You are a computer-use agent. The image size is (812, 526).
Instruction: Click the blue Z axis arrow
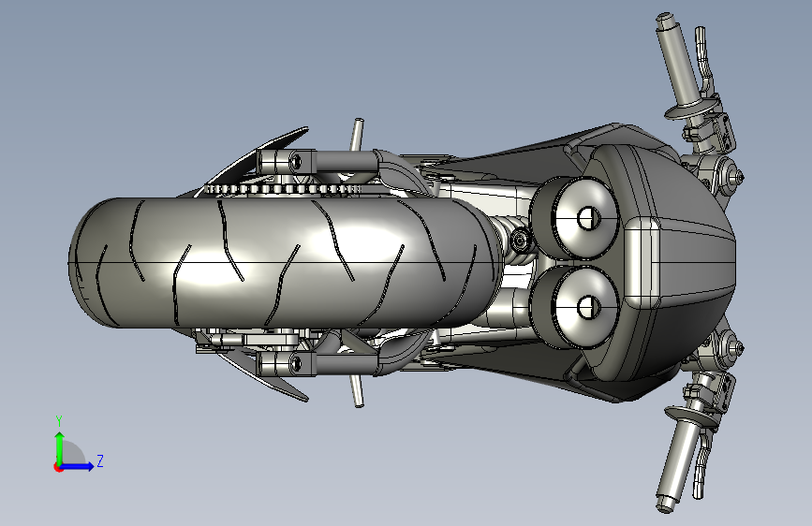[78, 466]
